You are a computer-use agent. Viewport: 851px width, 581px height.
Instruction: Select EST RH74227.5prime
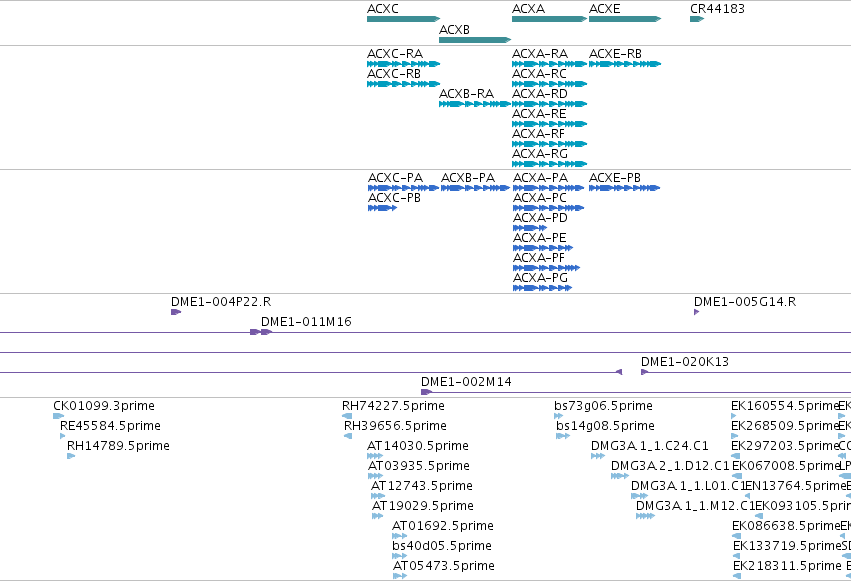click(x=347, y=416)
